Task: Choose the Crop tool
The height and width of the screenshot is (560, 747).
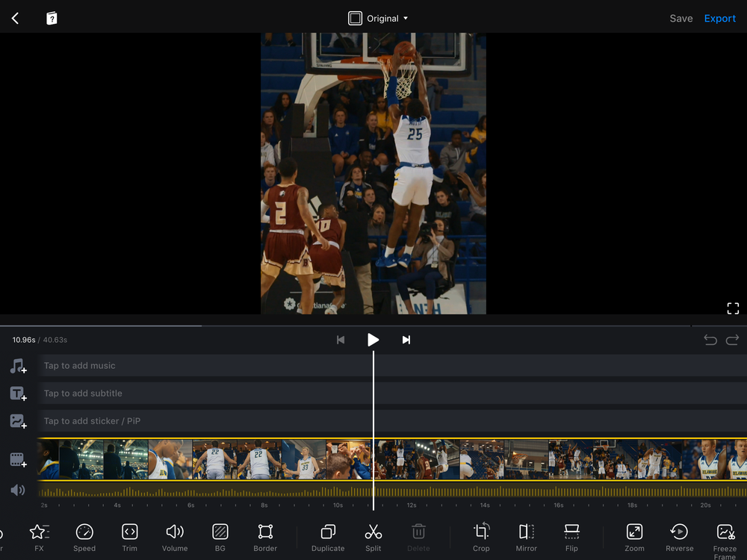Action: coord(481,537)
